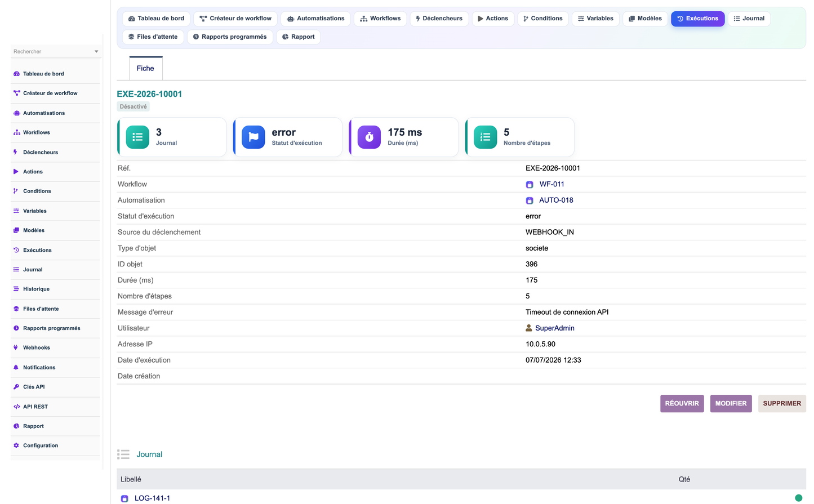This screenshot has width=814, height=504.
Task: Select the Modèles top tab
Action: click(645, 19)
